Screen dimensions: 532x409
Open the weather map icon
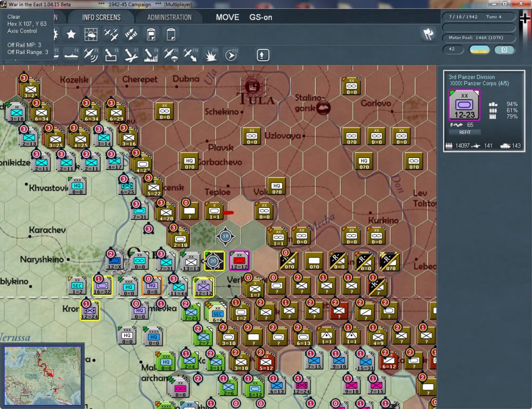tap(91, 34)
